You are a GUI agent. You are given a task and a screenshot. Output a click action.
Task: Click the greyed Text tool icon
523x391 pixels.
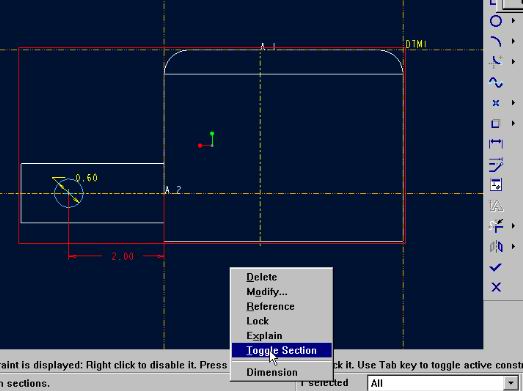[496, 206]
